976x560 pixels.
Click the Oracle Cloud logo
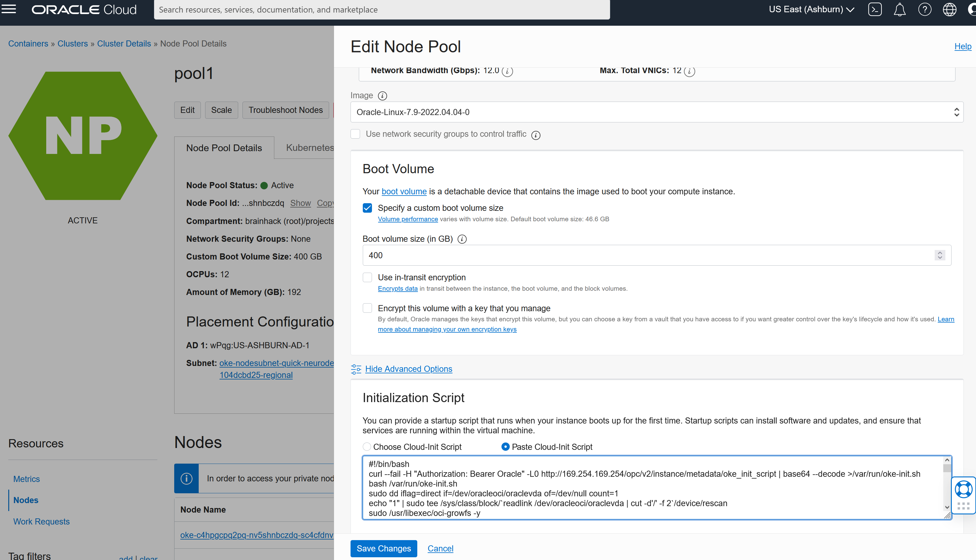pos(84,9)
